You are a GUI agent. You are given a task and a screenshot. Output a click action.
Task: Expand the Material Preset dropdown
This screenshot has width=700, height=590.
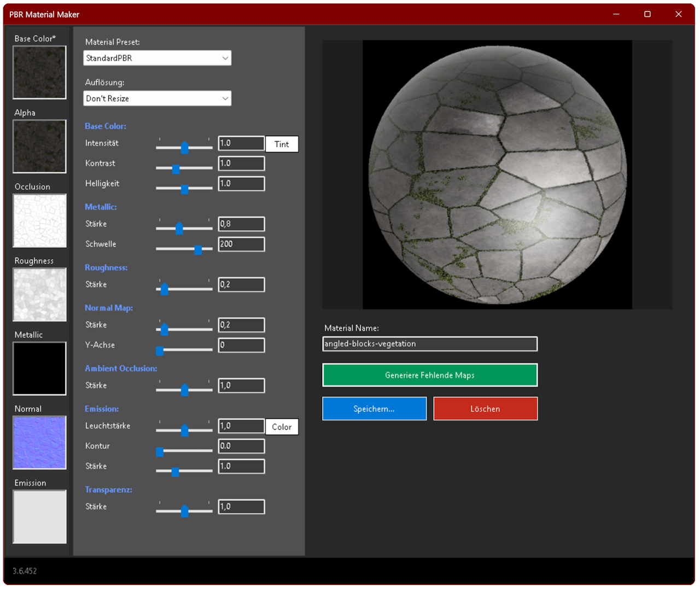157,58
